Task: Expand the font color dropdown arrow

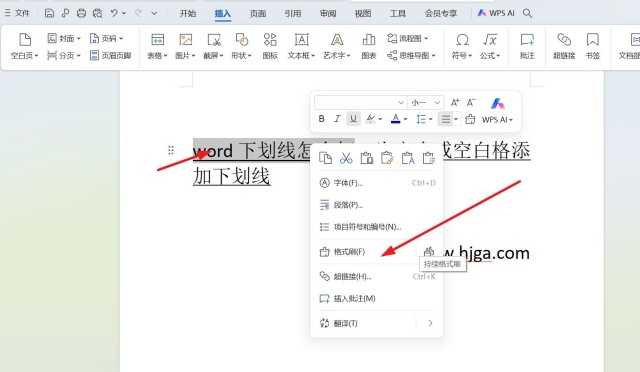Action: coord(405,119)
